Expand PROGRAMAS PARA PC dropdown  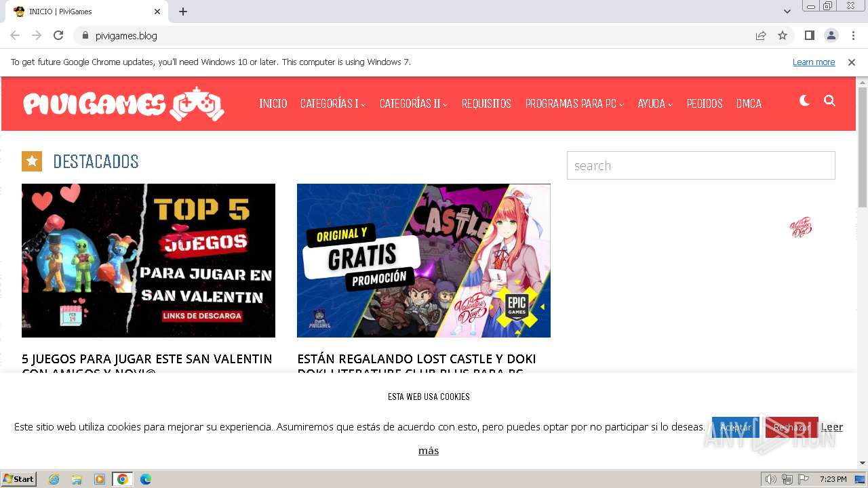(x=574, y=104)
